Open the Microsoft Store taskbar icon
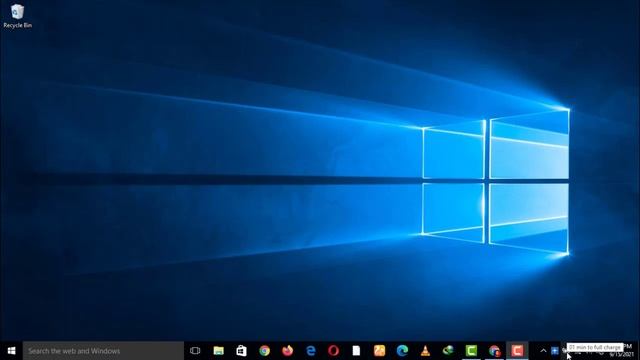This screenshot has width=640, height=360. [241, 351]
